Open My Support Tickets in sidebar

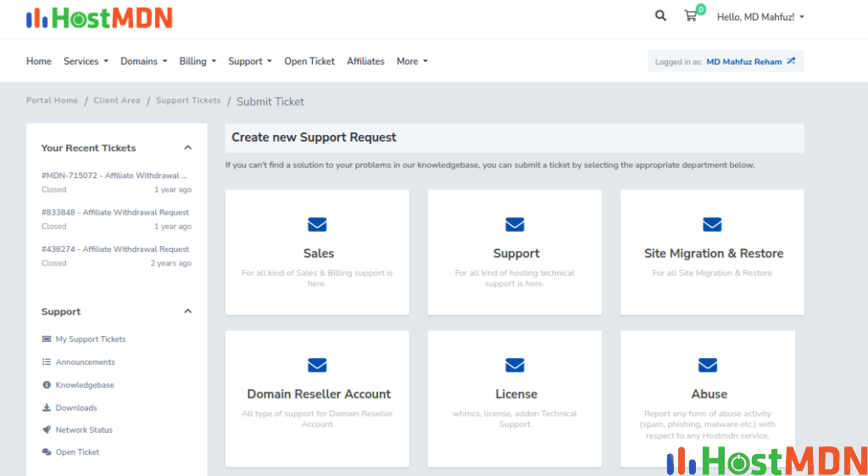tap(91, 339)
